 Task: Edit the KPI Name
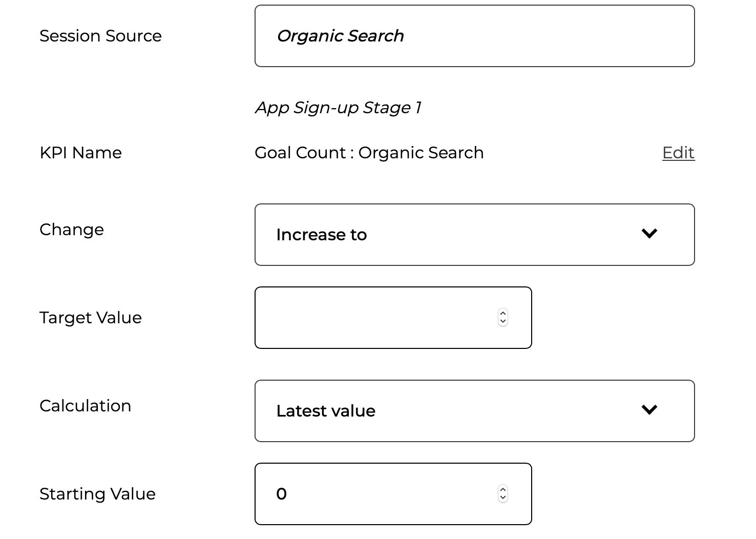coord(678,153)
